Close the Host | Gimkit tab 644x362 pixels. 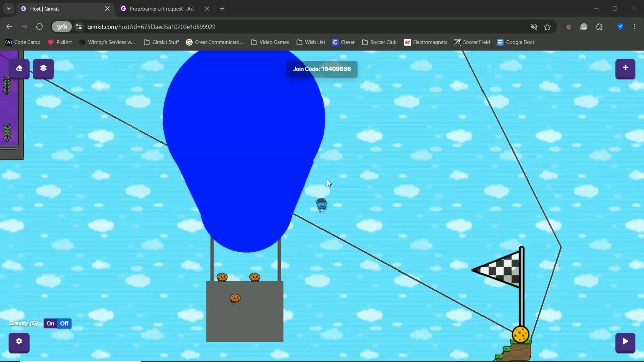pyautogui.click(x=107, y=9)
